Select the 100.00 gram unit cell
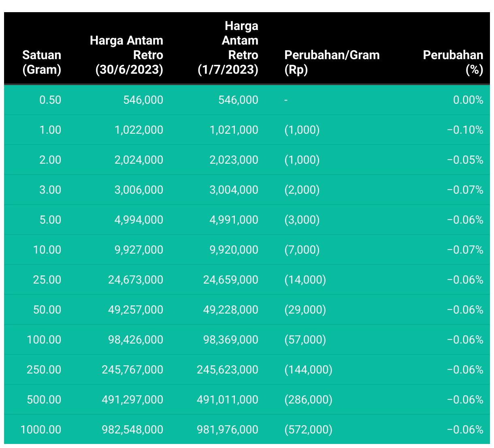The height and width of the screenshot is (448, 494). click(x=44, y=340)
